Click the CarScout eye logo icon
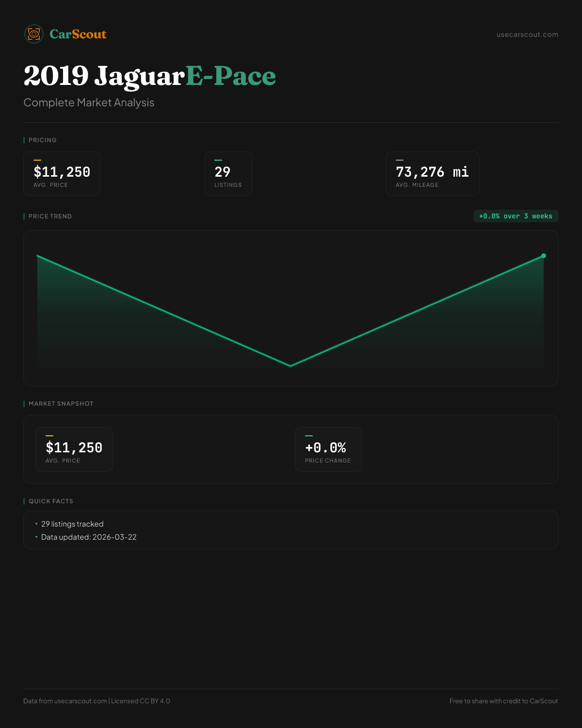The image size is (582, 728). click(34, 34)
